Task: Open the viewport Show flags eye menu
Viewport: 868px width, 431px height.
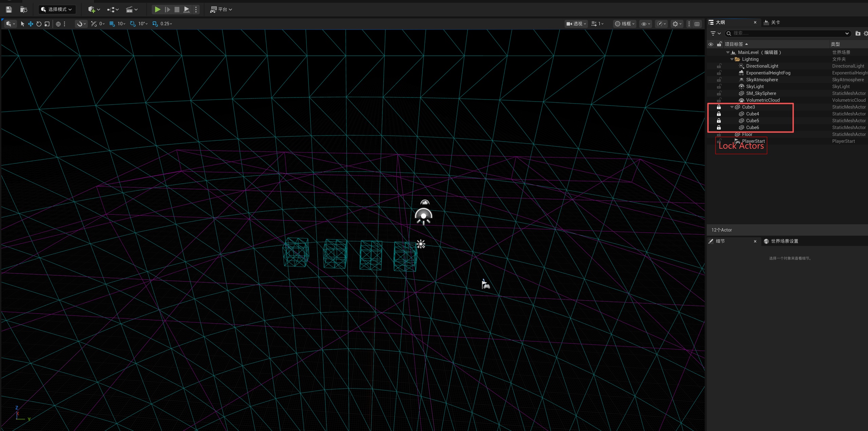Action: tap(645, 24)
